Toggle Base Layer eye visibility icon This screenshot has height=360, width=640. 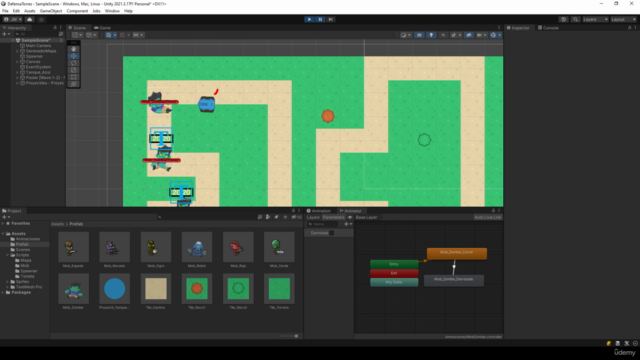click(x=350, y=218)
